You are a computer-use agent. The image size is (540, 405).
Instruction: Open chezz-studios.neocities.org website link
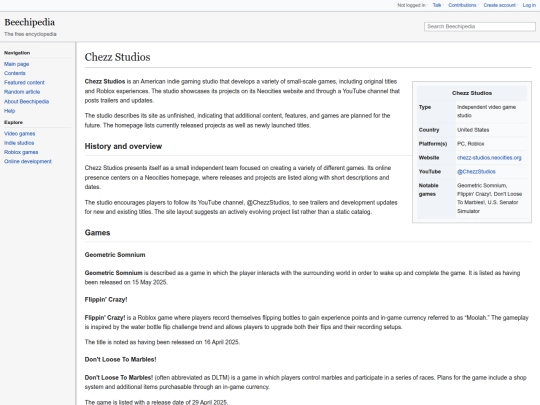[x=489, y=158]
